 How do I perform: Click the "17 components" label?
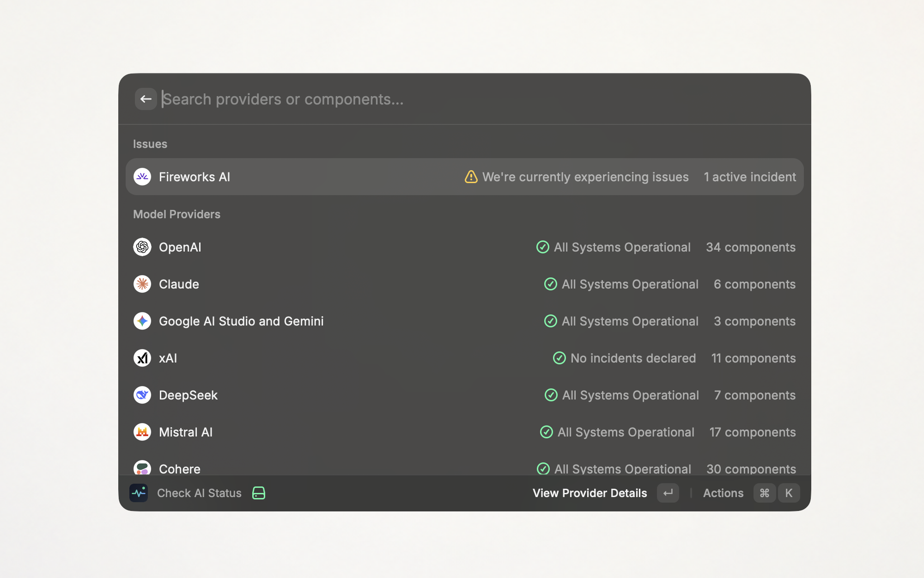753,432
